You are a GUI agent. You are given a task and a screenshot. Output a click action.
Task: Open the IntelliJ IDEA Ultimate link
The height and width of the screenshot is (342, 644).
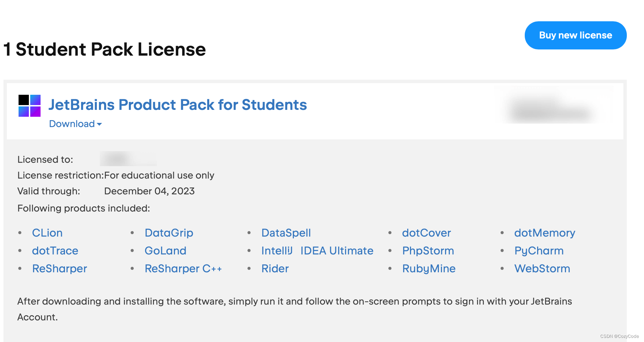coord(317,251)
